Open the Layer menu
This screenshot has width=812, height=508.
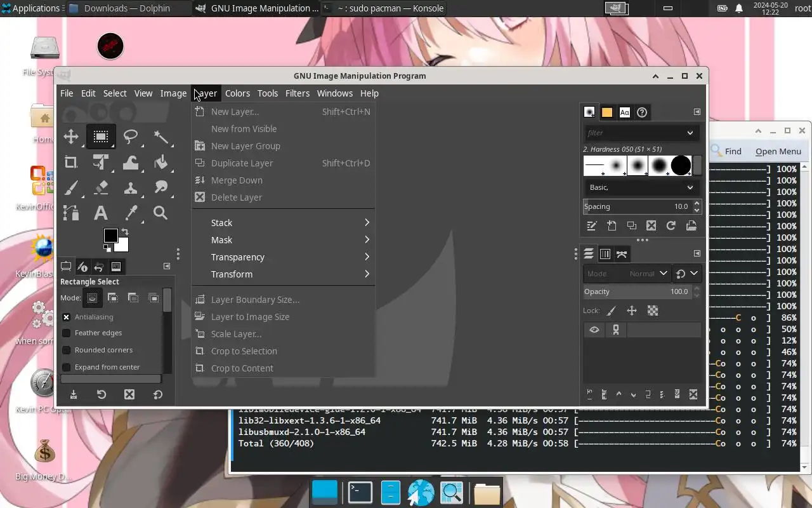pyautogui.click(x=206, y=93)
